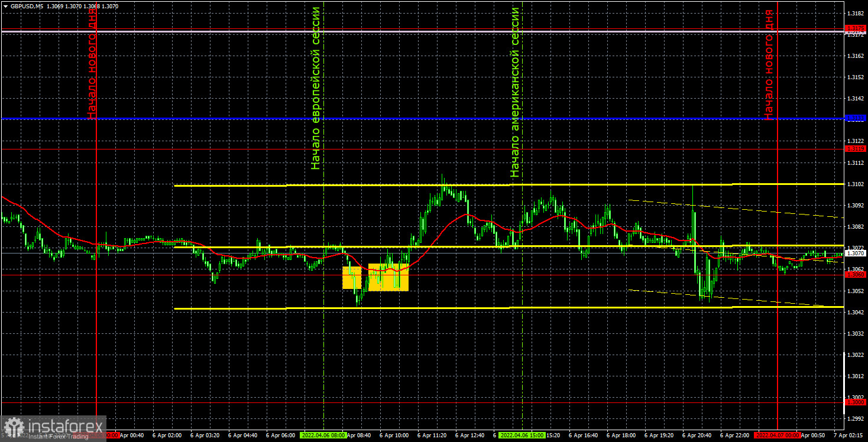Select the 'Начало американской сессии' vertical label
This screenshot has height=442, width=868.
515,92
